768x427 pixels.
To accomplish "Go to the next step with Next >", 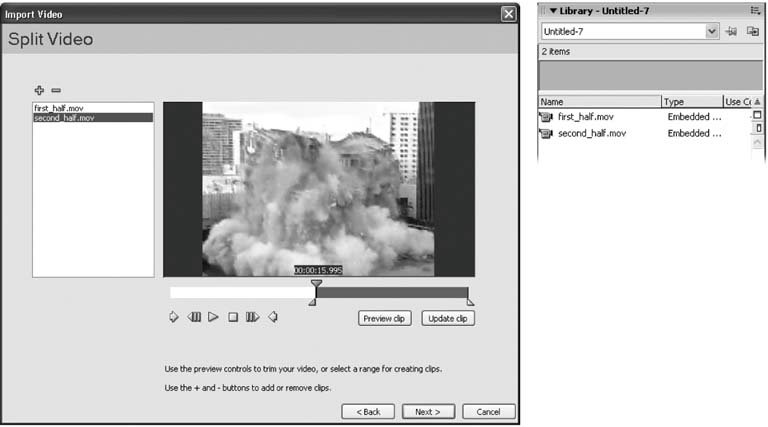I will [429, 411].
